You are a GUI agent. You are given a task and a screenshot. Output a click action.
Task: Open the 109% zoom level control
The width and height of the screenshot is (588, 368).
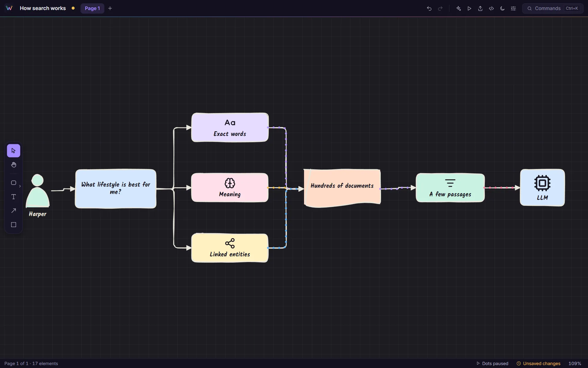point(575,364)
